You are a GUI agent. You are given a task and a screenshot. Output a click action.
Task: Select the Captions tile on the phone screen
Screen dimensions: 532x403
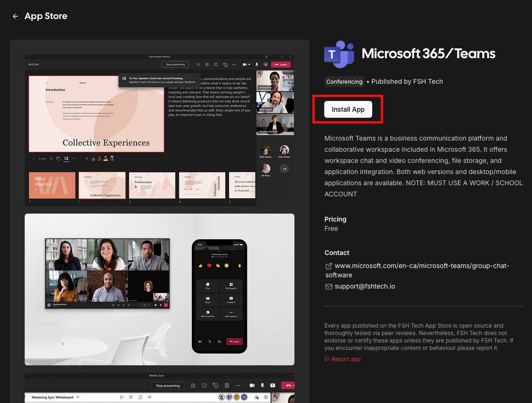pyautogui.click(x=231, y=300)
